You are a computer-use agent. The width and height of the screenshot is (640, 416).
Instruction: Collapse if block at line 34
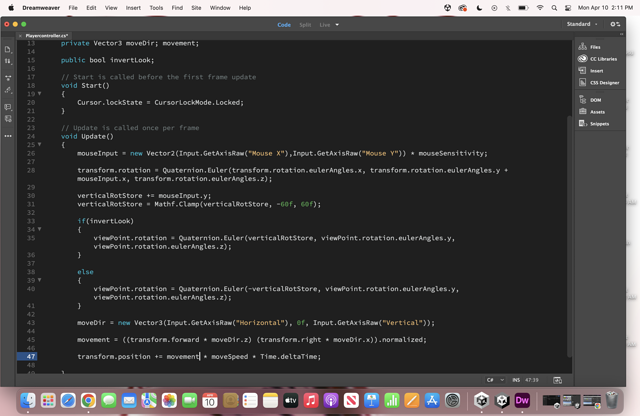coord(40,229)
